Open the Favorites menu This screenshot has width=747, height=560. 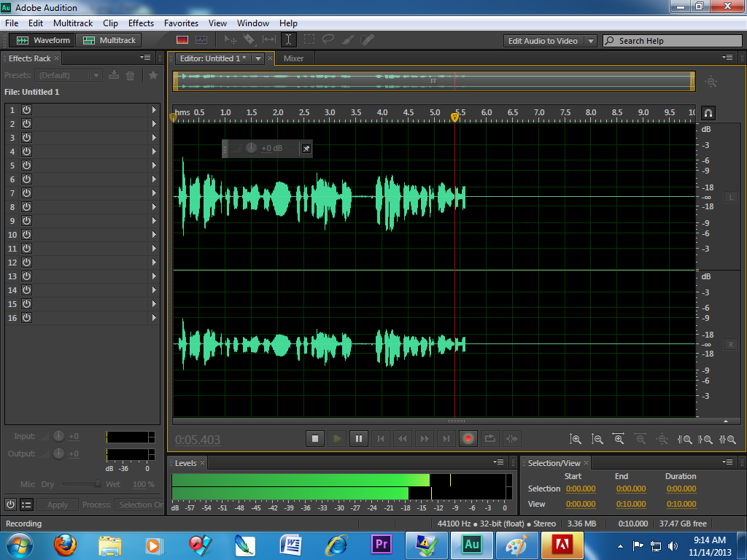[x=181, y=23]
